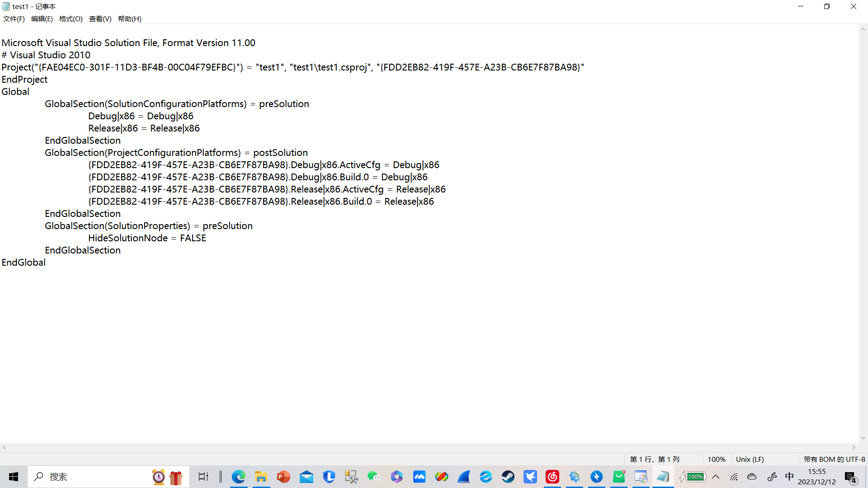
Task: Open the 帮助(H) menu
Action: pos(129,19)
